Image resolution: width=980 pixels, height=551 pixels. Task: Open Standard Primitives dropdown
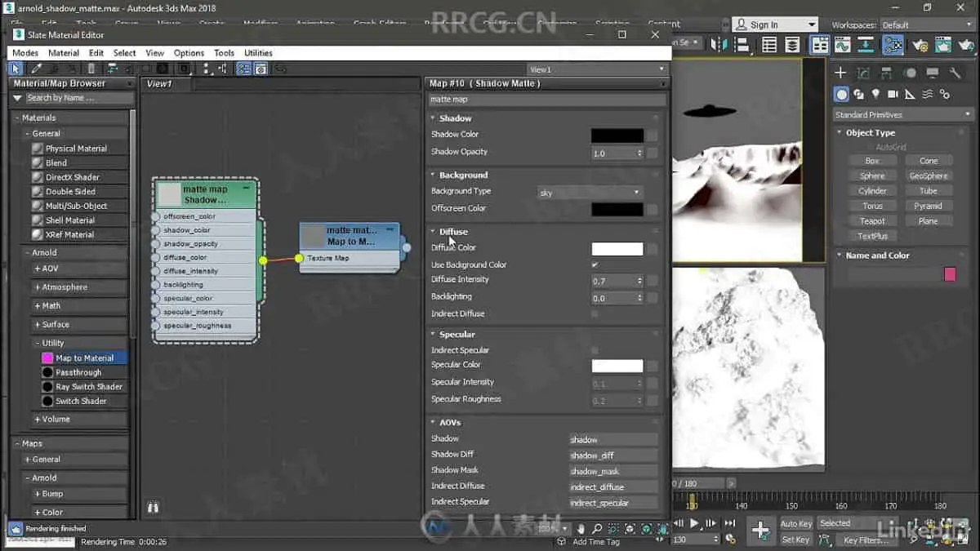click(x=902, y=115)
